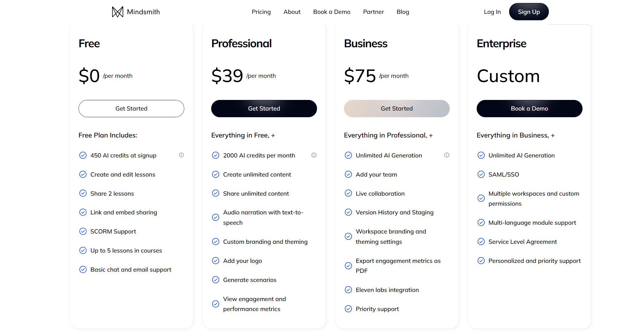644x331 pixels.
Task: Click checkmark beside Service Level Agreement
Action: 481,241
